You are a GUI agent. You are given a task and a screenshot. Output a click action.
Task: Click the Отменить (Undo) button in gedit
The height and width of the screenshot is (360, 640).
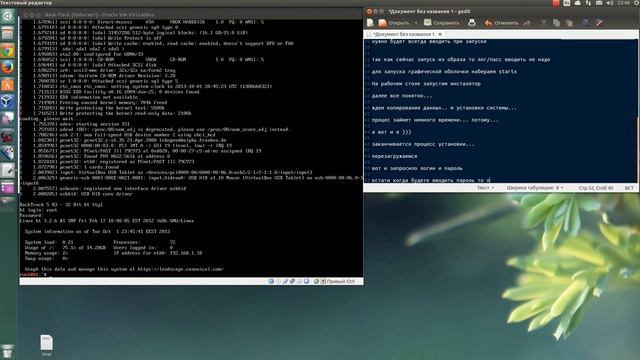pyautogui.click(x=501, y=23)
